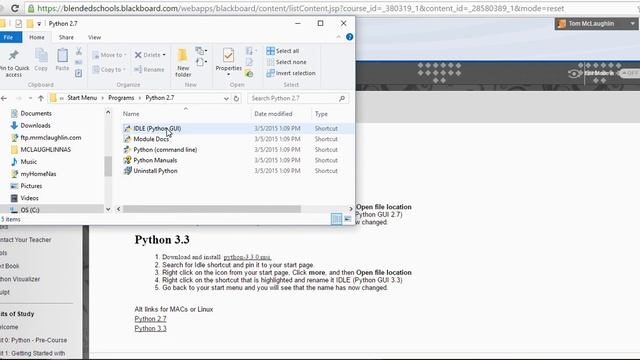Click Programs in the breadcrumb path

coord(121,98)
